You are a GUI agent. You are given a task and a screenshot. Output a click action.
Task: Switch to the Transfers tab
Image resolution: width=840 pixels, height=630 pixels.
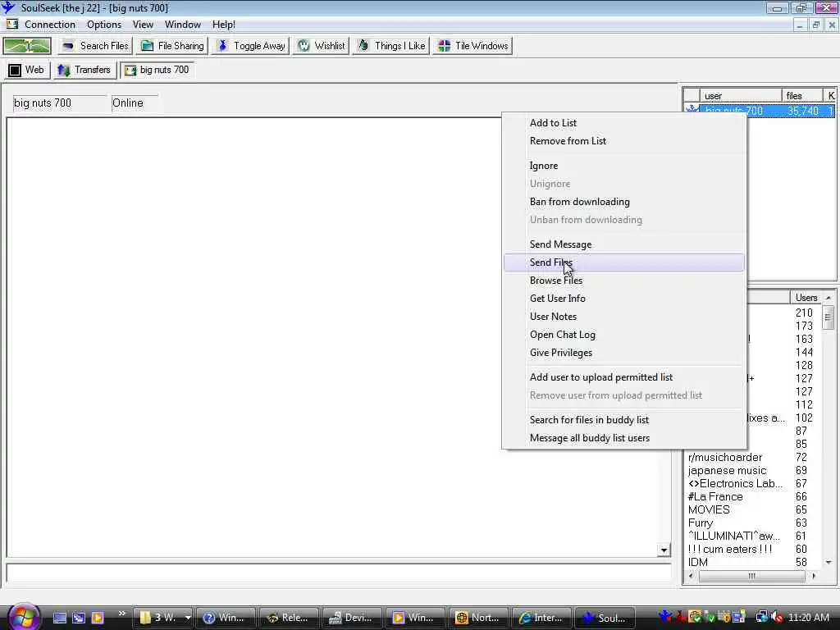(84, 71)
